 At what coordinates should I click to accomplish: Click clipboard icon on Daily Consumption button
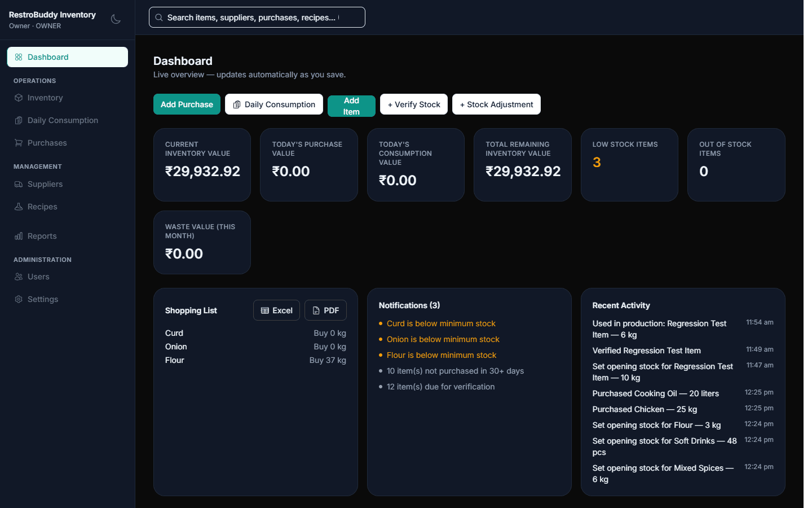pos(237,104)
